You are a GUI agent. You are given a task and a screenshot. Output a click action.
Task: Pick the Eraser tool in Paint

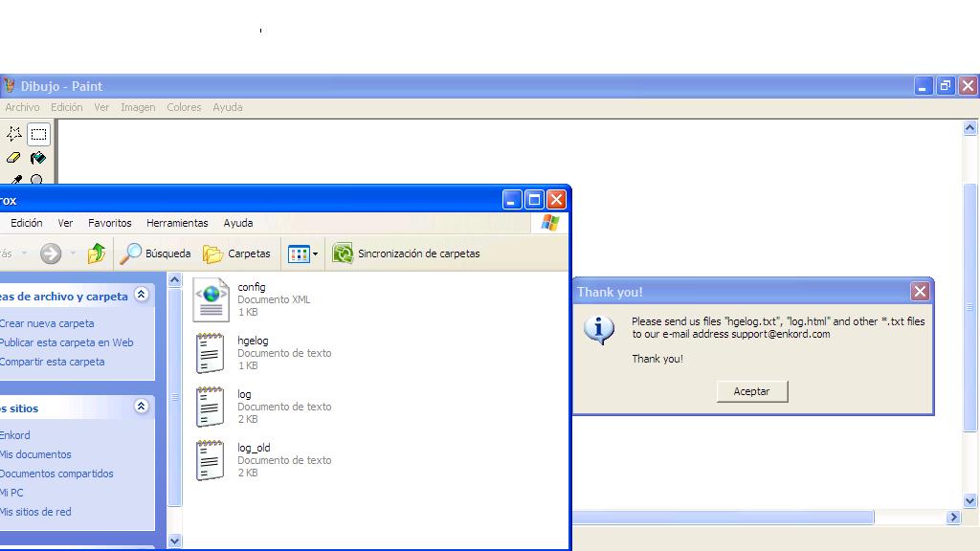(x=13, y=158)
